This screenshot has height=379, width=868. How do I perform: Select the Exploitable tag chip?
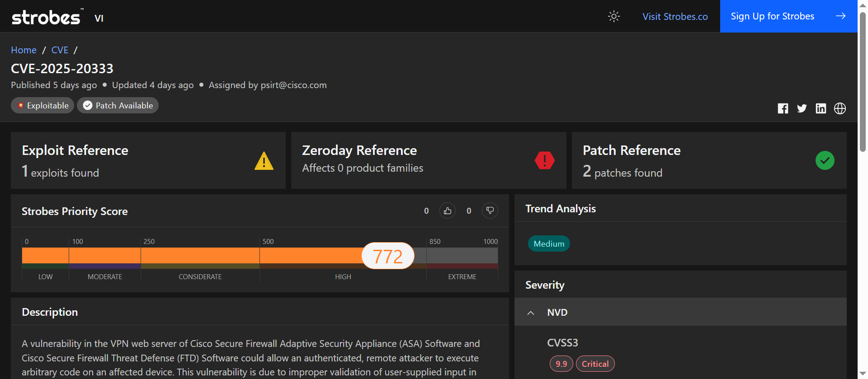(x=42, y=105)
